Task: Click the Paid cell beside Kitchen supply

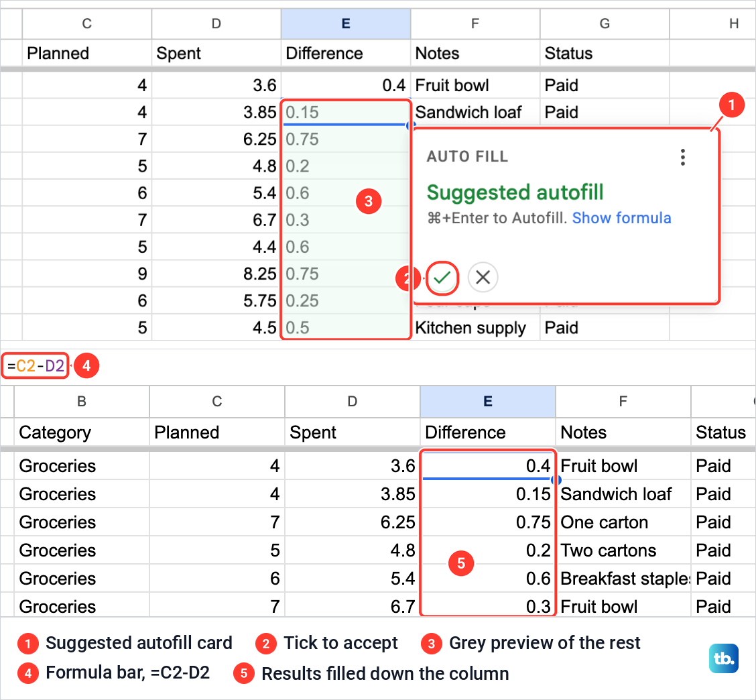Action: pyautogui.click(x=605, y=328)
